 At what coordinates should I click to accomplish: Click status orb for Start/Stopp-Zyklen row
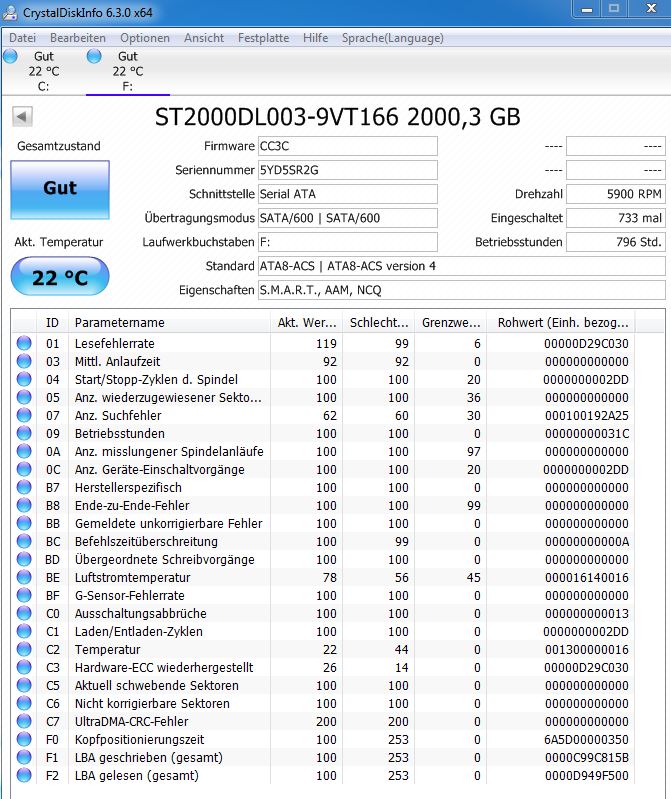coord(24,379)
